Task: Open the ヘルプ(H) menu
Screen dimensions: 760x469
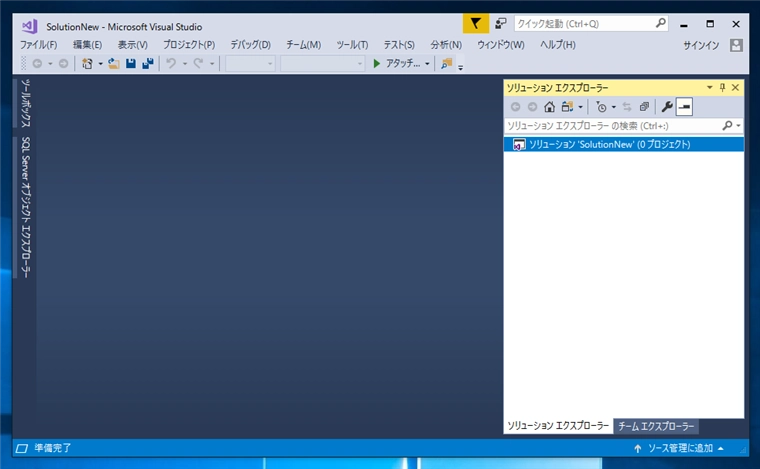Action: click(557, 45)
